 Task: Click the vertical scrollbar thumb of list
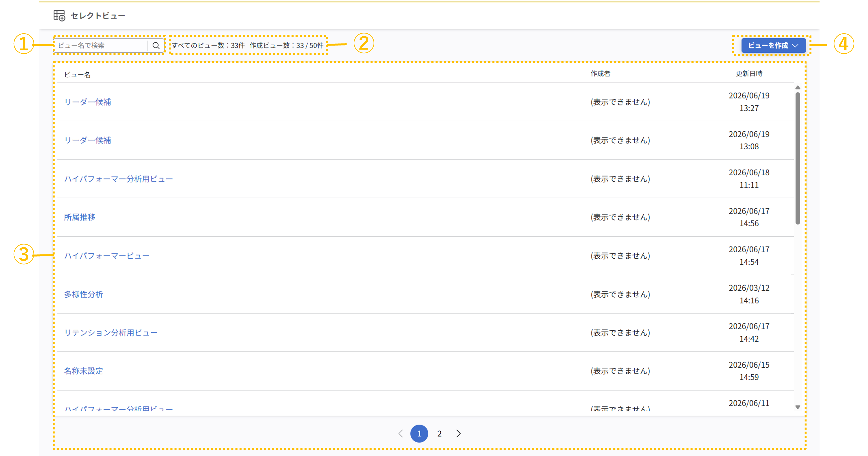(x=798, y=158)
